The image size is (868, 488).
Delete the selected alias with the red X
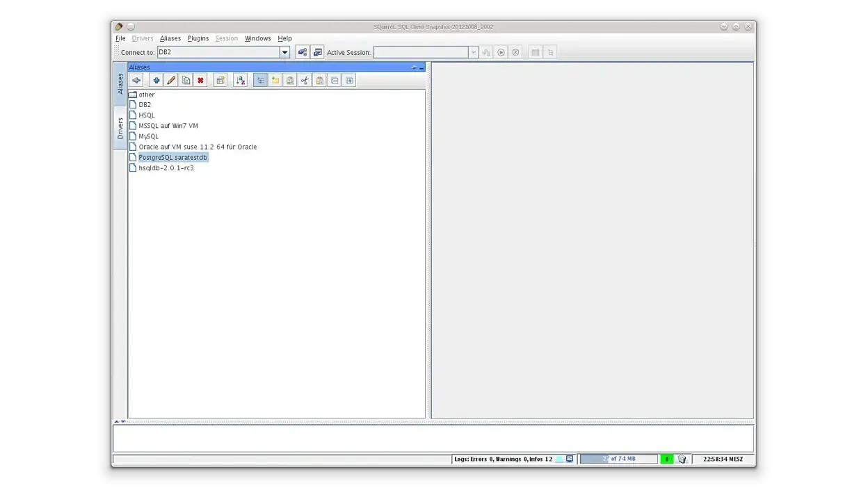(x=201, y=80)
